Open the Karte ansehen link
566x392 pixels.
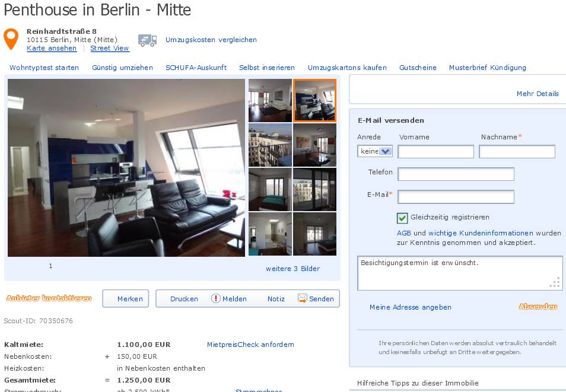pyautogui.click(x=52, y=48)
